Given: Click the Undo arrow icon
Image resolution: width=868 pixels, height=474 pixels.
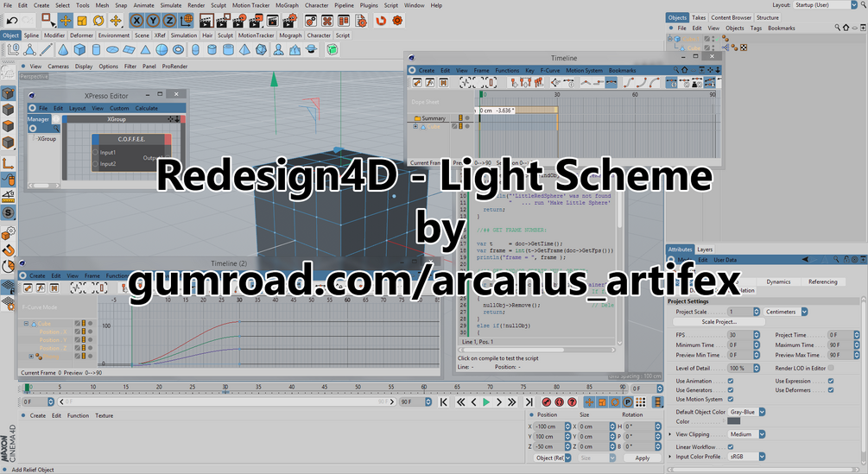Looking at the screenshot, I should (x=11, y=21).
